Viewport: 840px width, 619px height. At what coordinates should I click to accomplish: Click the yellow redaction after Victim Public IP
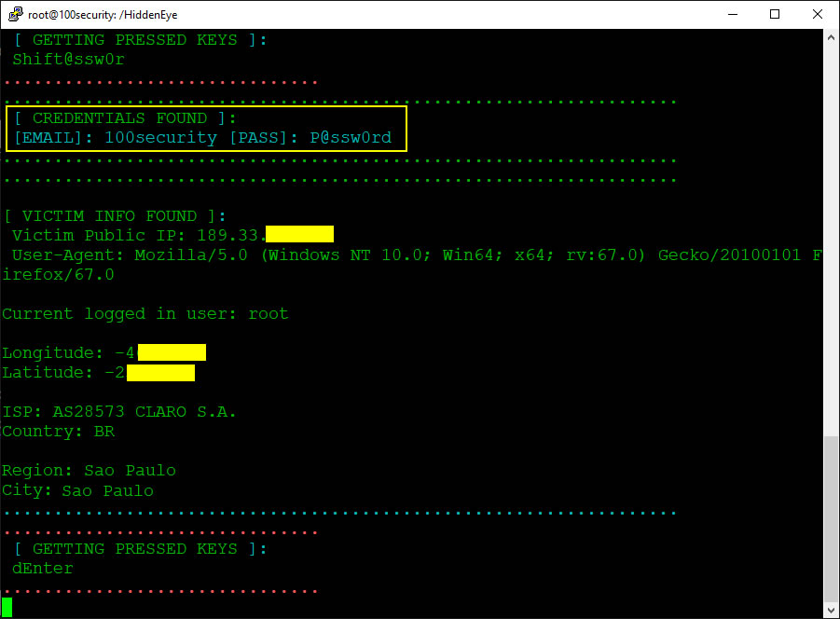tap(299, 234)
